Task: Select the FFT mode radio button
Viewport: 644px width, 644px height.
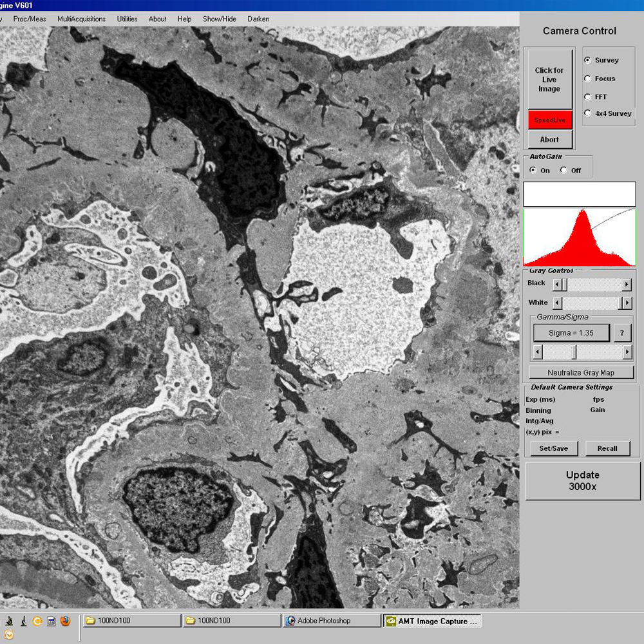Action: (x=587, y=97)
